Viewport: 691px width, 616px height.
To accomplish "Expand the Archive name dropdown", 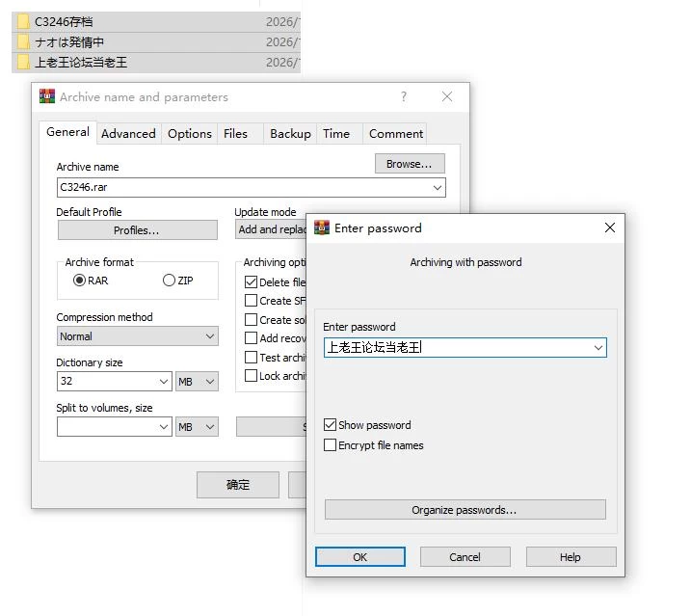I will [438, 187].
